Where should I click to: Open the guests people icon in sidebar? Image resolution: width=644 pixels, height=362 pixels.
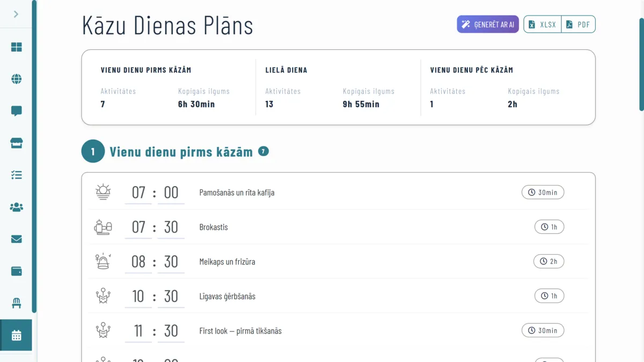pyautogui.click(x=17, y=207)
